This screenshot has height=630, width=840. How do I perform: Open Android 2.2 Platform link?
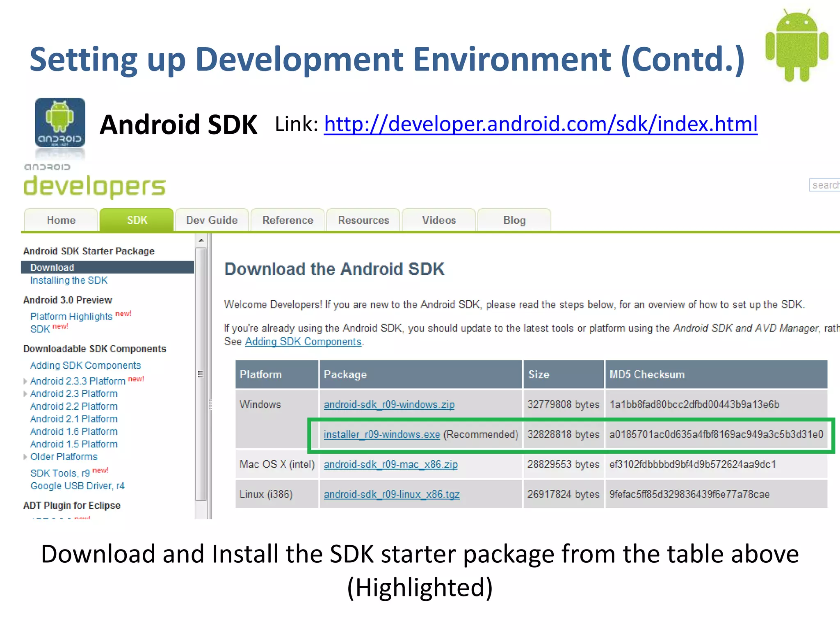74,406
